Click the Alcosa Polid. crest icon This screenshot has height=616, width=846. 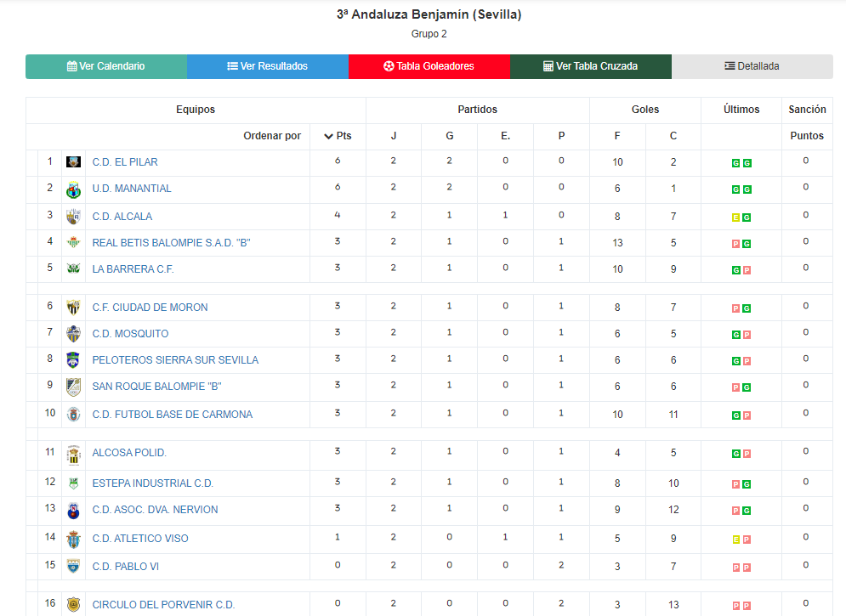click(73, 455)
